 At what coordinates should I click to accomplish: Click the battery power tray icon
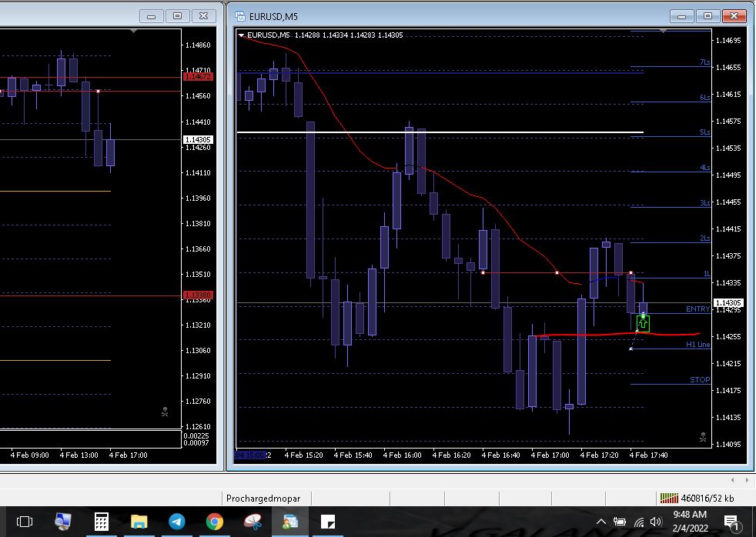click(x=620, y=522)
